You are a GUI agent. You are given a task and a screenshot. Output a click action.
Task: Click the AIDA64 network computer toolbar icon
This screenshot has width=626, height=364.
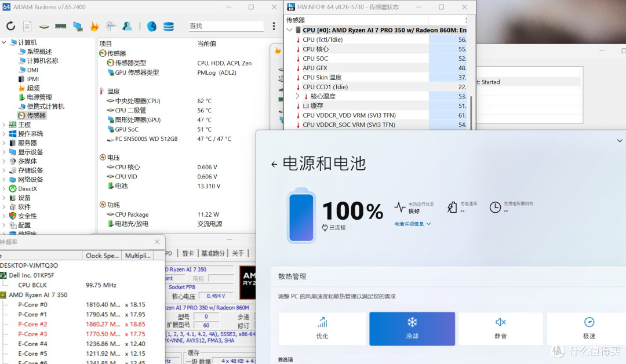(x=78, y=26)
